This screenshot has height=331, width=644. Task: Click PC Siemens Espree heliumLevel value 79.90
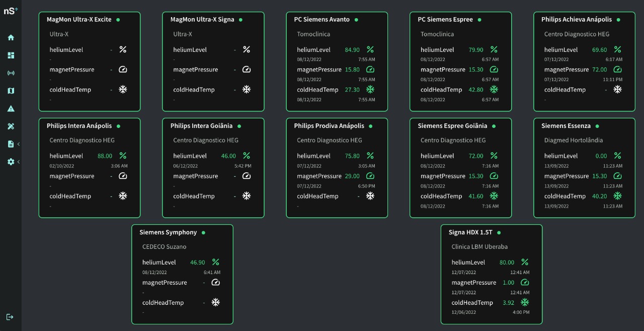(x=475, y=50)
